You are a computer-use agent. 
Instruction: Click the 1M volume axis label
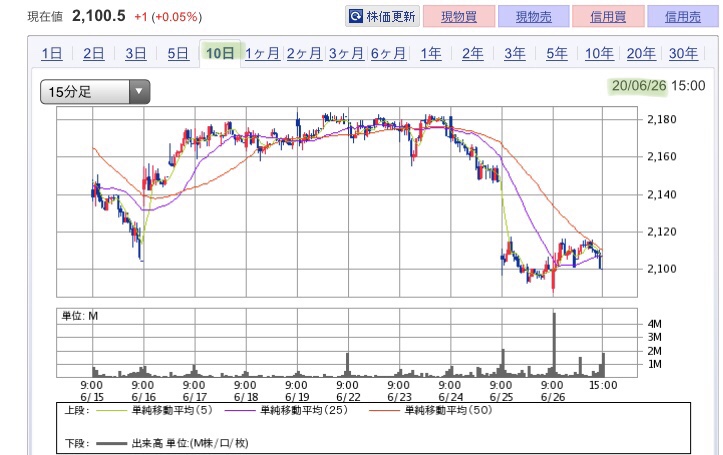[655, 364]
